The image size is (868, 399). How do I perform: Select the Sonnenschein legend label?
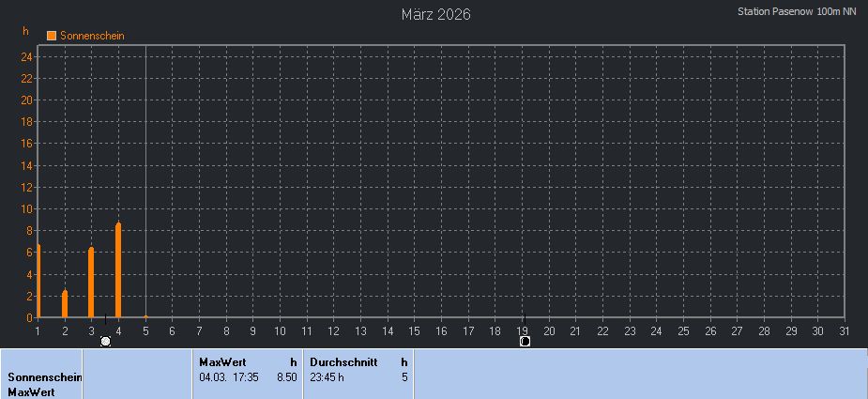click(92, 36)
